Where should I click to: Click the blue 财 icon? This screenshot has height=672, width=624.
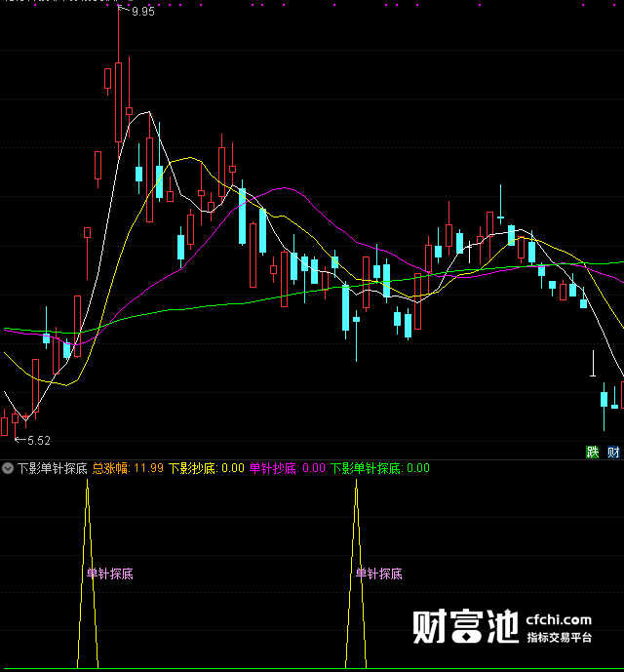coord(613,452)
